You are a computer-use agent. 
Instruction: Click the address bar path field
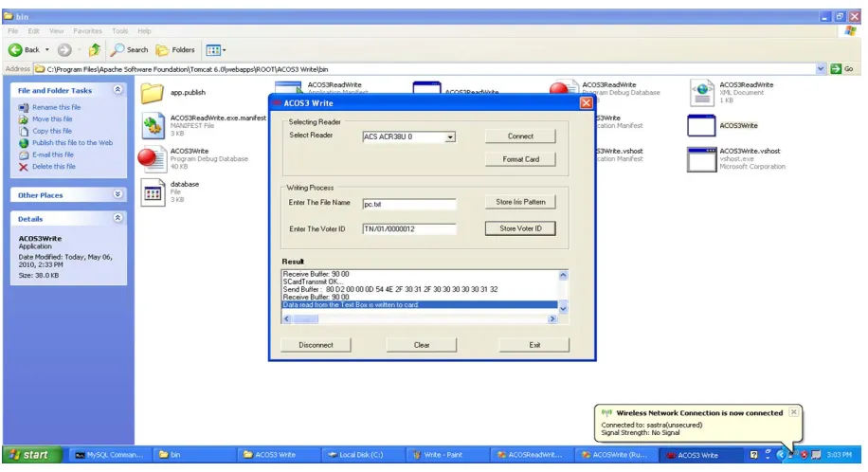tap(424, 69)
